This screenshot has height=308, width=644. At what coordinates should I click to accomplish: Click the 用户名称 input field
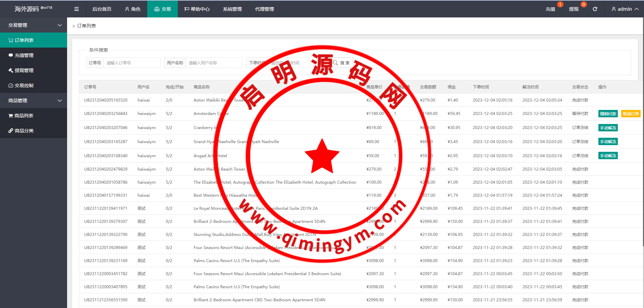pos(214,63)
